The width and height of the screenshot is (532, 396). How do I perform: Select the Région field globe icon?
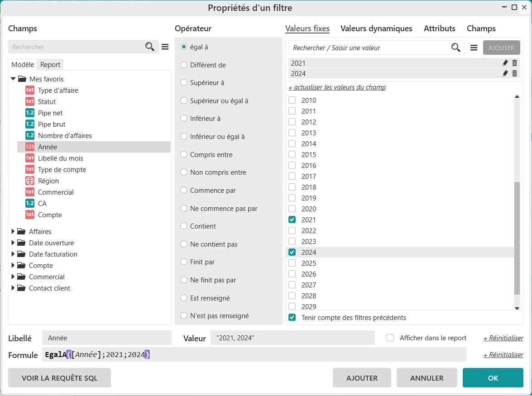pyautogui.click(x=30, y=181)
